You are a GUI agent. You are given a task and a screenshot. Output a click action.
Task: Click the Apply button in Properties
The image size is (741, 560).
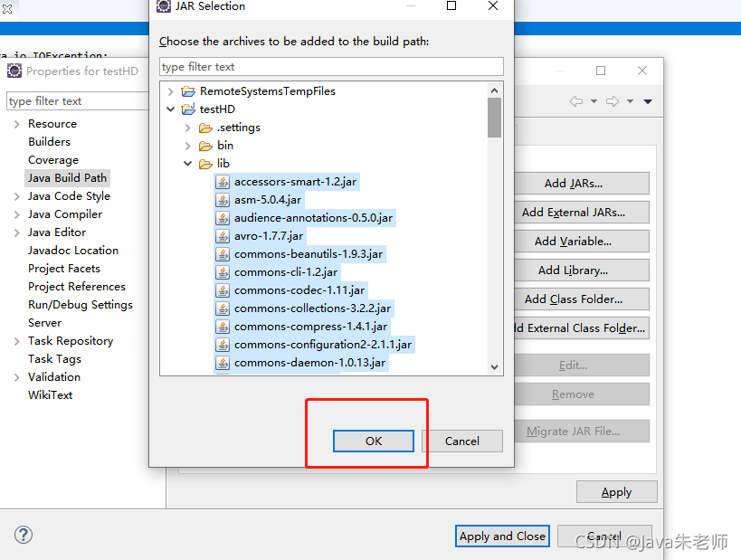616,492
